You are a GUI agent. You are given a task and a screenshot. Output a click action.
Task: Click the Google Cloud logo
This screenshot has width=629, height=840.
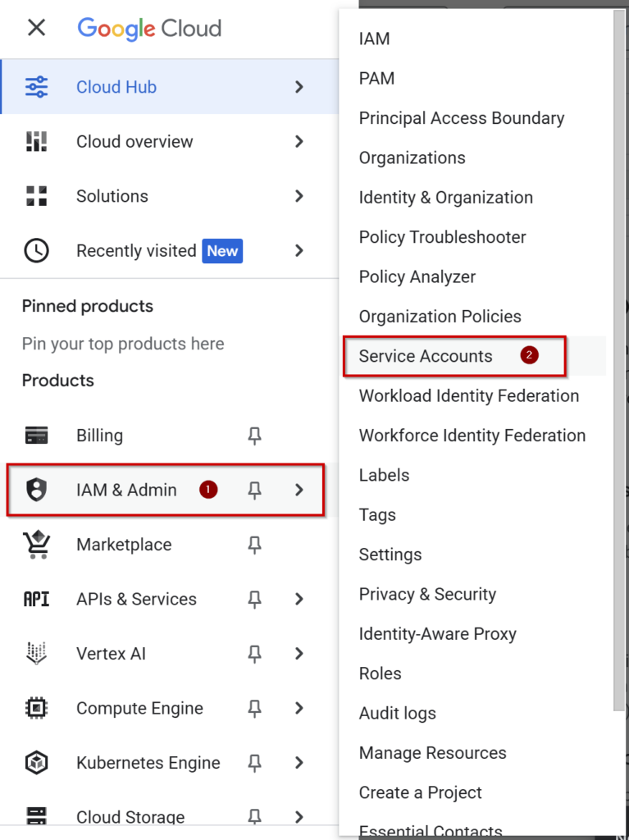(149, 29)
